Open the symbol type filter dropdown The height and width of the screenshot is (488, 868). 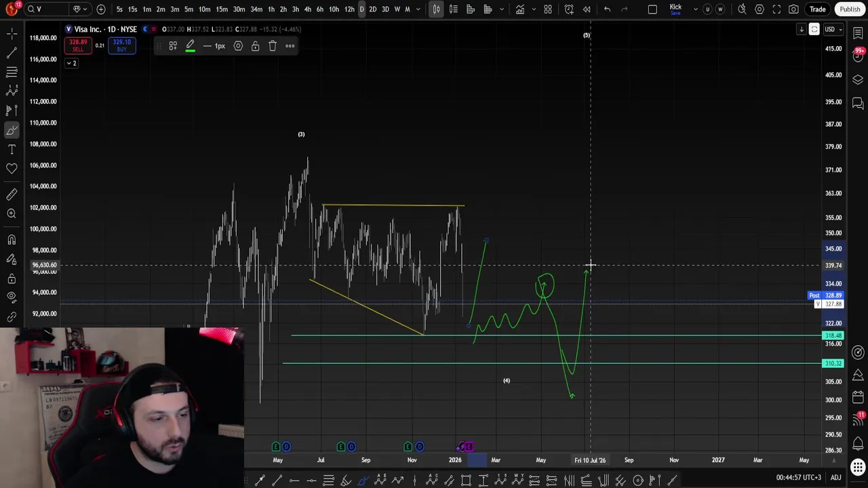point(80,9)
